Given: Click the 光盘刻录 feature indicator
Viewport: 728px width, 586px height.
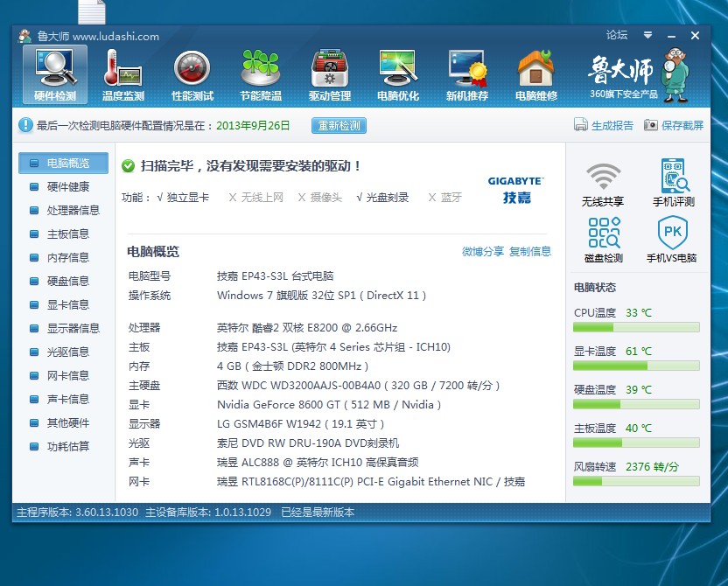Looking at the screenshot, I should point(382,198).
